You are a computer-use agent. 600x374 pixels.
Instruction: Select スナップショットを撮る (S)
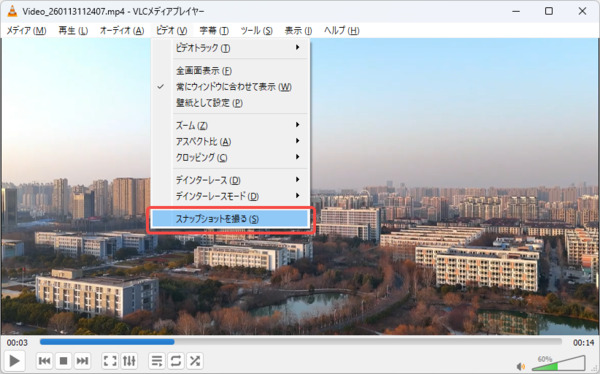tap(230, 219)
